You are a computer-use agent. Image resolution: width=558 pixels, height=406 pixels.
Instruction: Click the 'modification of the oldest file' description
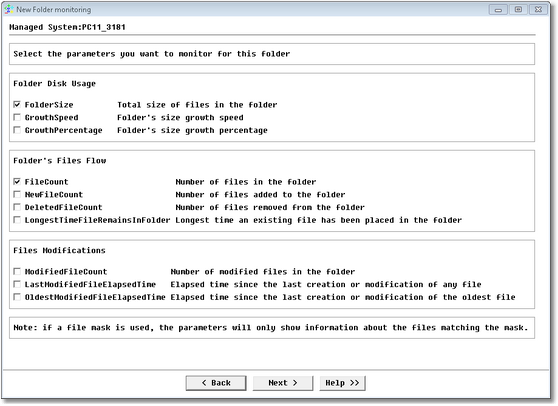click(x=343, y=297)
